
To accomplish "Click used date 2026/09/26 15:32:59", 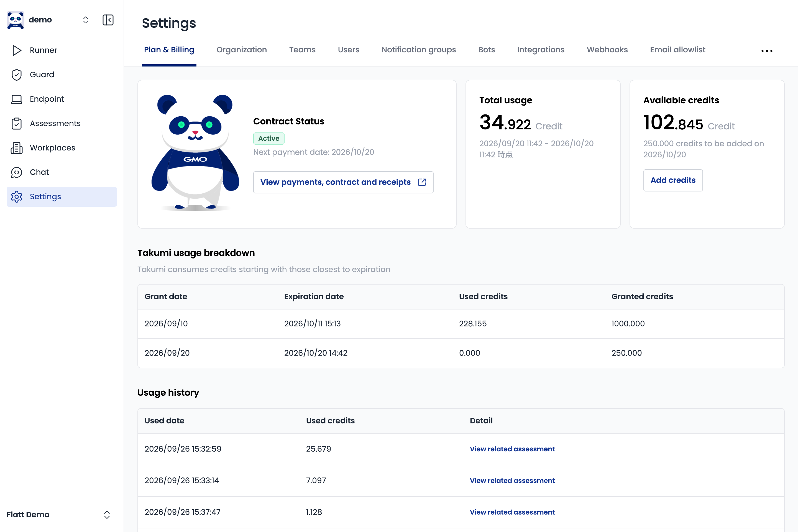I will pyautogui.click(x=183, y=449).
